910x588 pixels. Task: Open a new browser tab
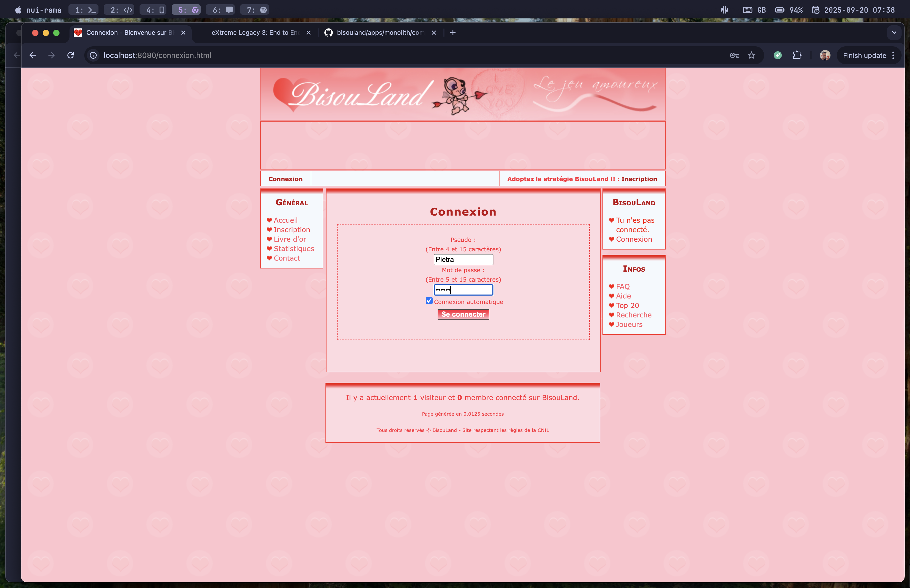[453, 33]
